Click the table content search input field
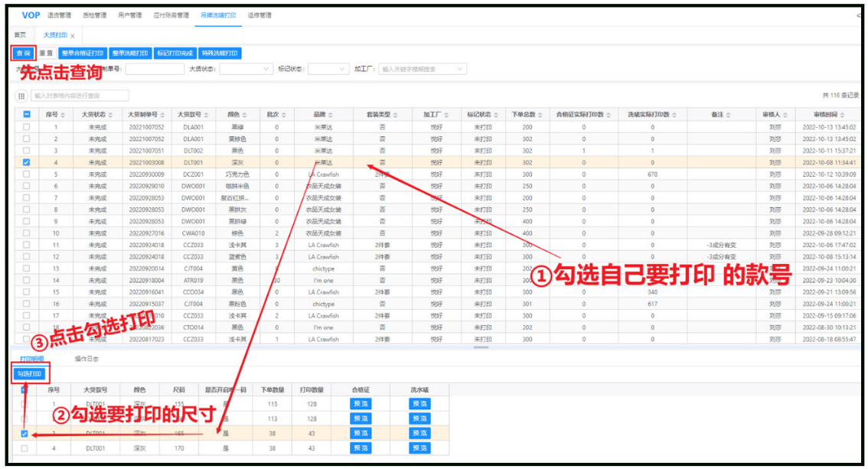This screenshot has width=868, height=469. 80,96
